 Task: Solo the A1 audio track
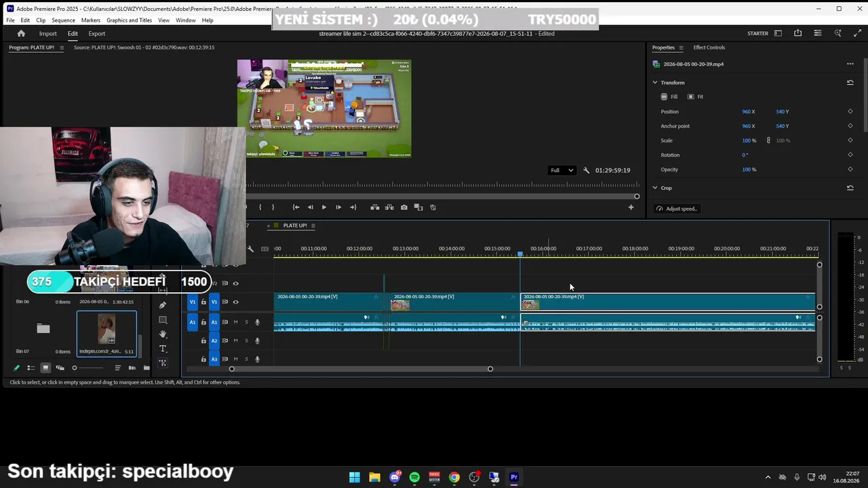pos(246,322)
